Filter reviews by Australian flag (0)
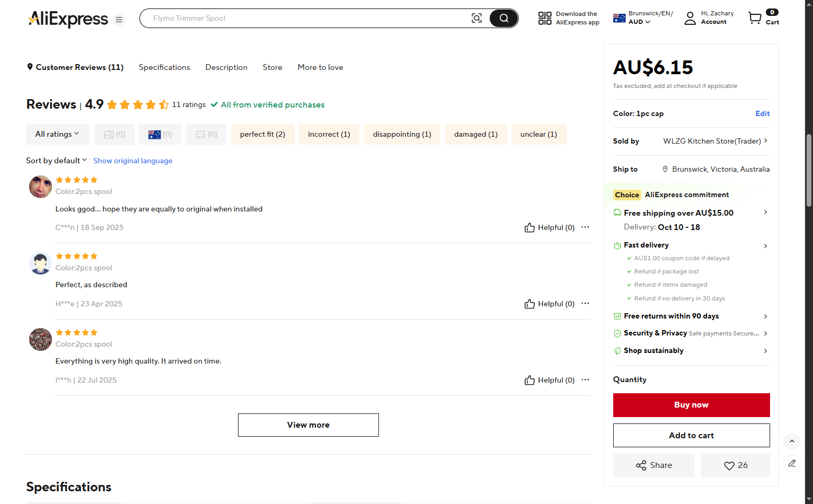Screen dimensions: 813x504 click(160, 135)
